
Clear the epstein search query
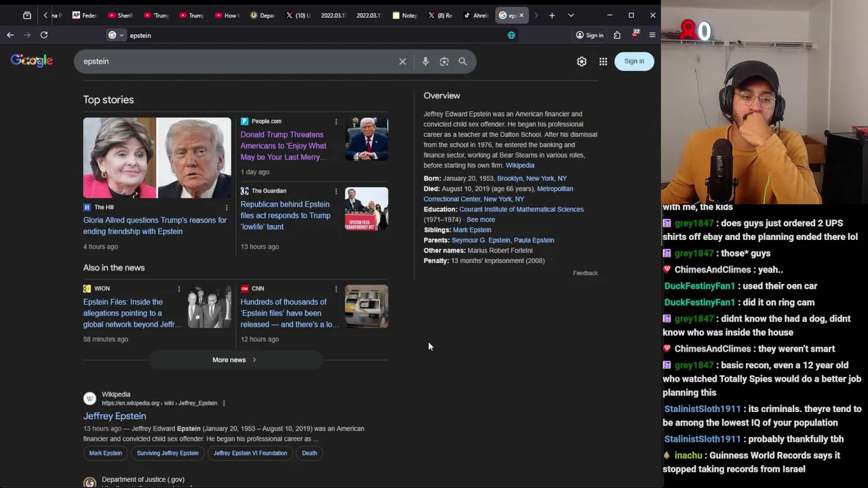[403, 62]
